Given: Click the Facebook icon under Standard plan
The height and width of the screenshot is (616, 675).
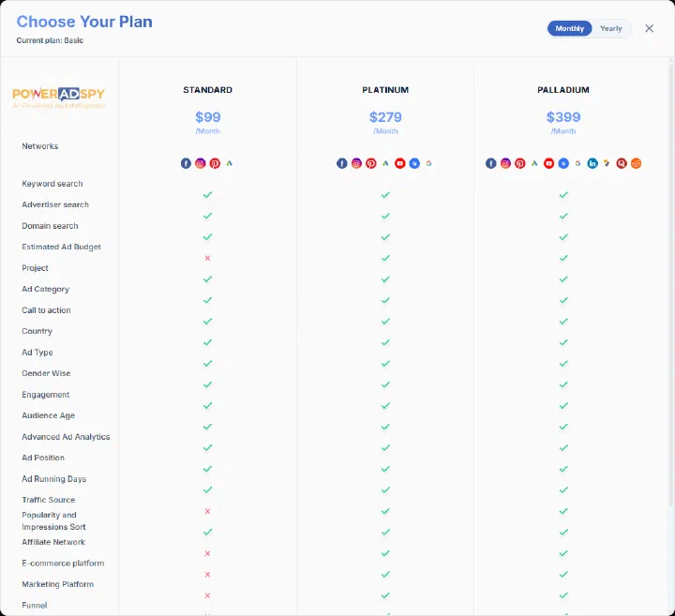Looking at the screenshot, I should (x=186, y=163).
